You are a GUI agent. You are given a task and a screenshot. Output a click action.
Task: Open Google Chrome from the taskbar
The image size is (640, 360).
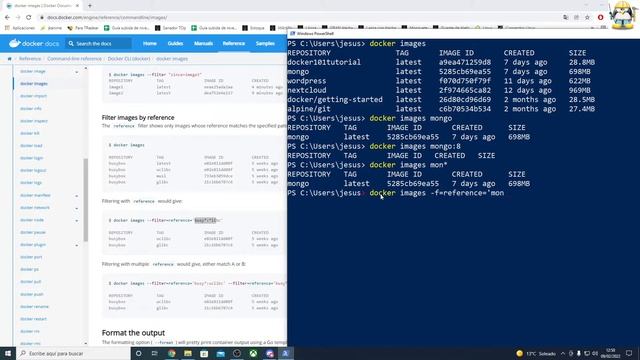pyautogui.click(x=171, y=353)
